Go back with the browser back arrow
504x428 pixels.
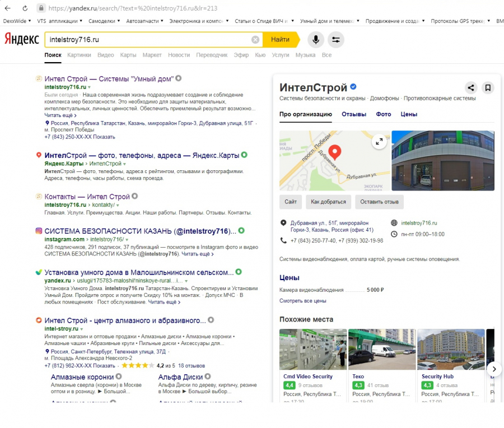click(8, 8)
